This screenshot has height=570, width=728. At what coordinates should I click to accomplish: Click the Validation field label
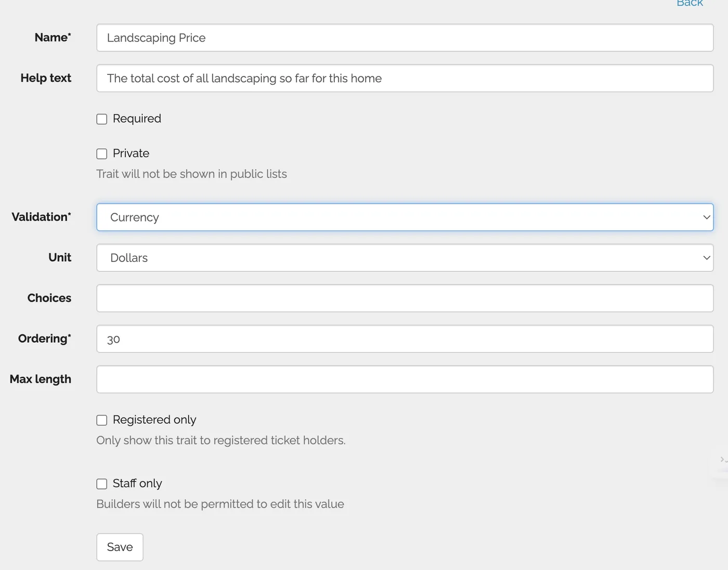tap(41, 217)
